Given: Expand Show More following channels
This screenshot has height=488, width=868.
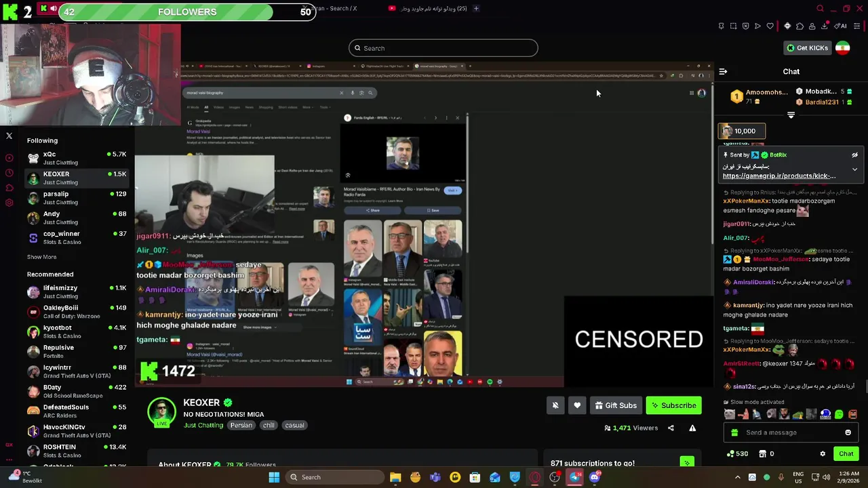Looking at the screenshot, I should pos(42,257).
